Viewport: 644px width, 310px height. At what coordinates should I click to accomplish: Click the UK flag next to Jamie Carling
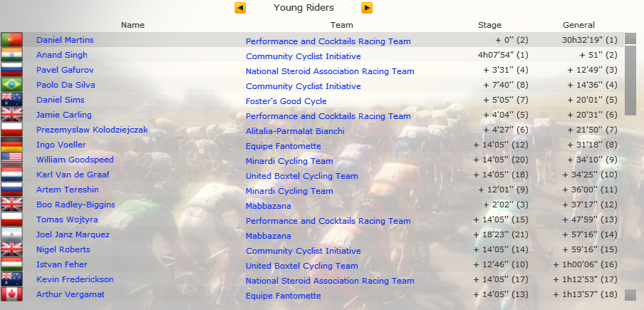click(x=12, y=115)
